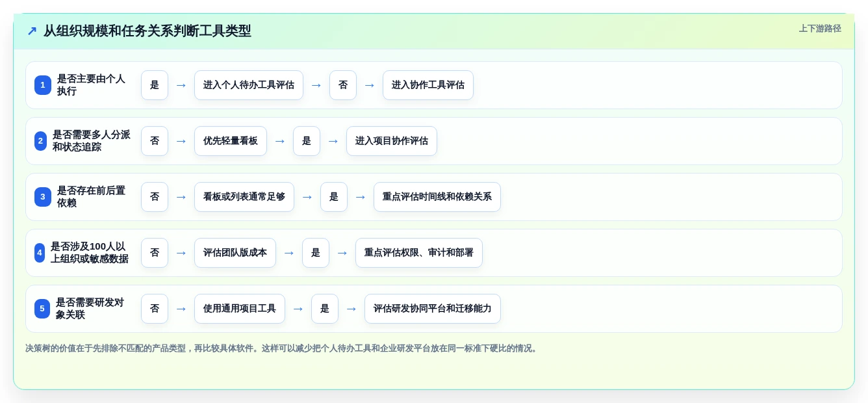Viewport: 868px width, 403px height.
Task: Select 否 in the 是否需要多人分派 row
Action: point(155,141)
